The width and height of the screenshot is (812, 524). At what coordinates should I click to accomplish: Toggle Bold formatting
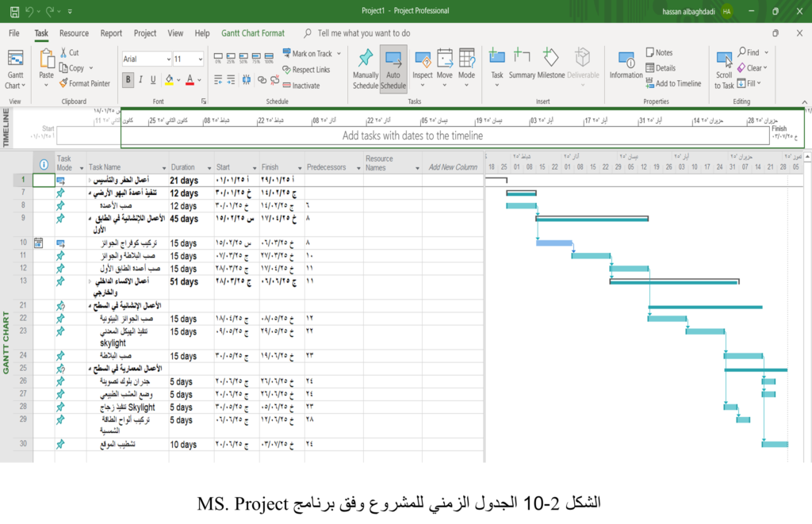(x=128, y=79)
